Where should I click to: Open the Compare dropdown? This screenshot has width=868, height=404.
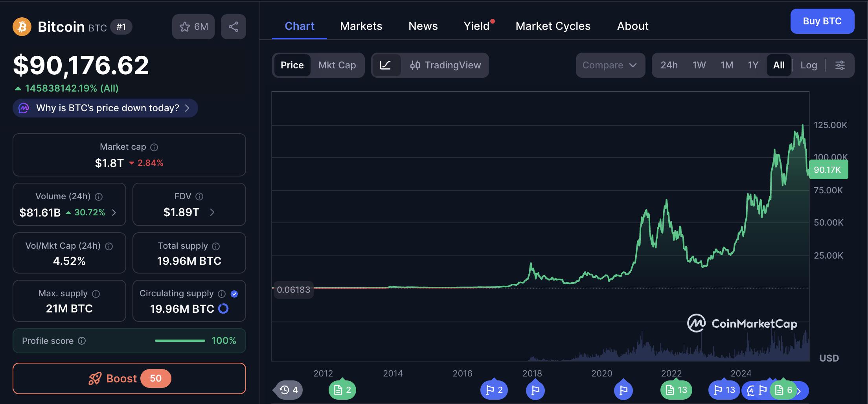coord(610,65)
